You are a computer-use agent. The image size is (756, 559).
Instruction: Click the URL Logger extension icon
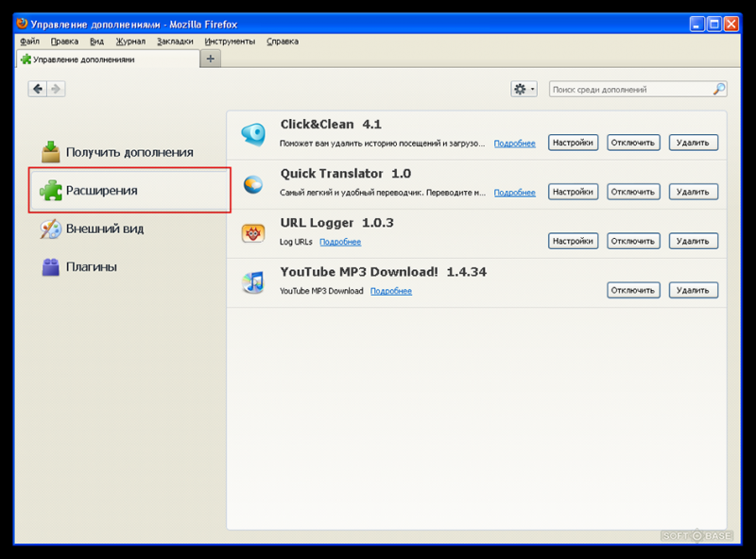click(x=253, y=233)
